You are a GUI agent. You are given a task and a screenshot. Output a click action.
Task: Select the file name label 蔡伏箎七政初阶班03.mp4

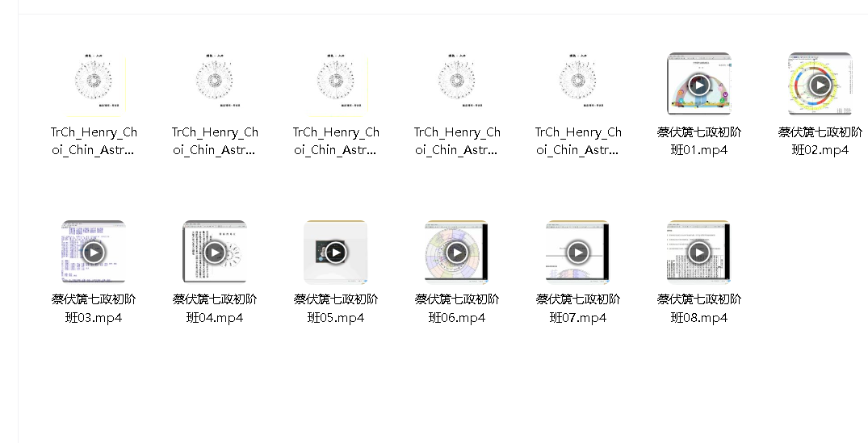(x=94, y=308)
